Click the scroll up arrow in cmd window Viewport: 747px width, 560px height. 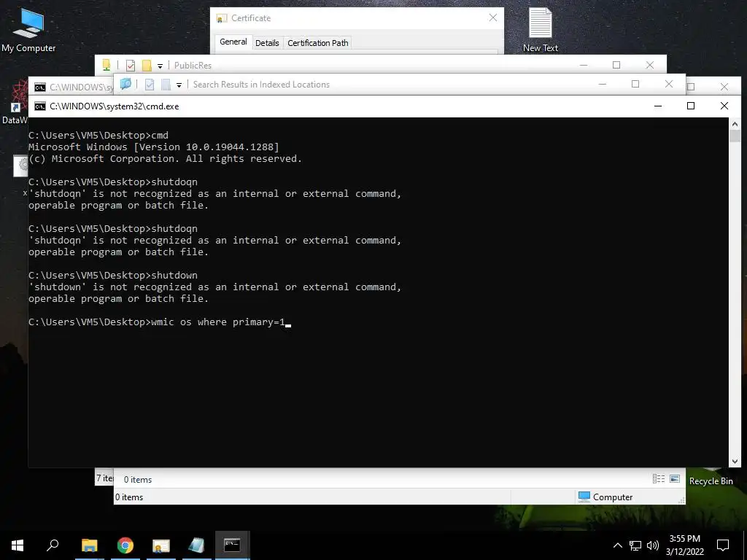click(x=735, y=124)
